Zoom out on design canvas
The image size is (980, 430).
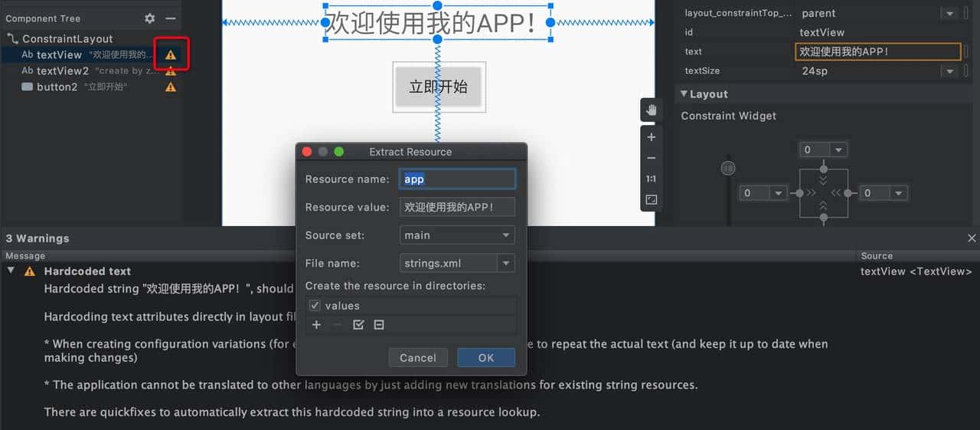651,158
